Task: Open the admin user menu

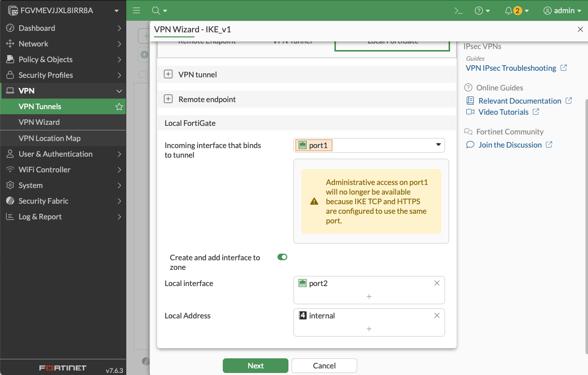Action: click(562, 11)
